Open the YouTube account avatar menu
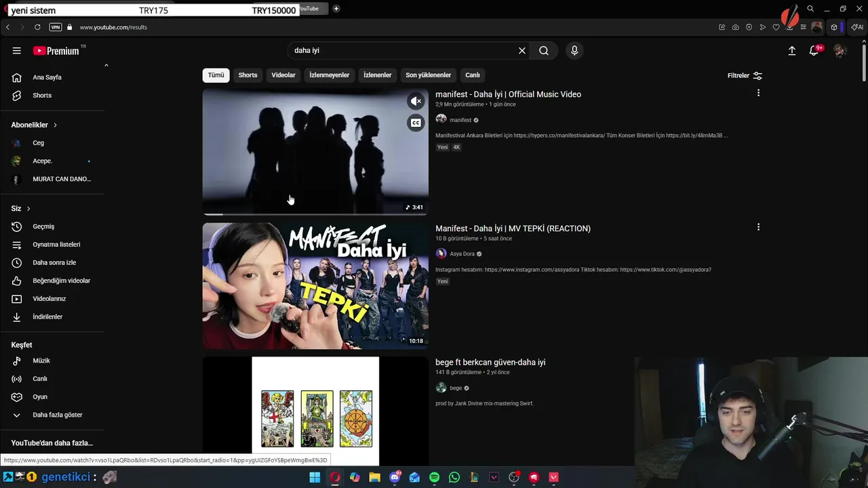Screen dimensions: 868x488 click(840, 51)
